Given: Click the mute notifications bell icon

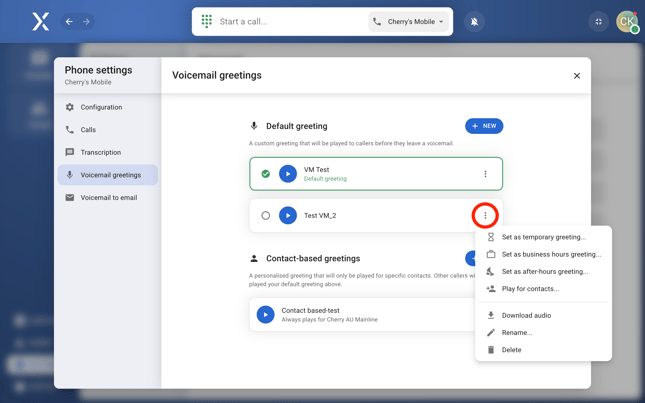Looking at the screenshot, I should click(x=474, y=21).
